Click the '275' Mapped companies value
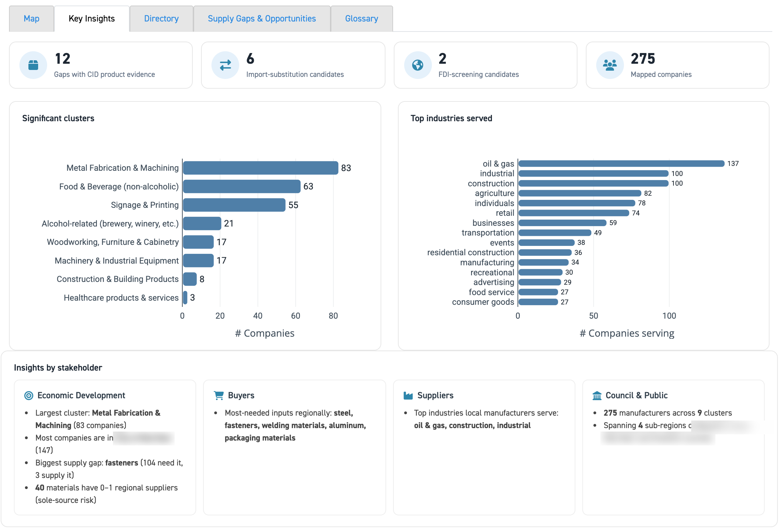 pos(643,59)
